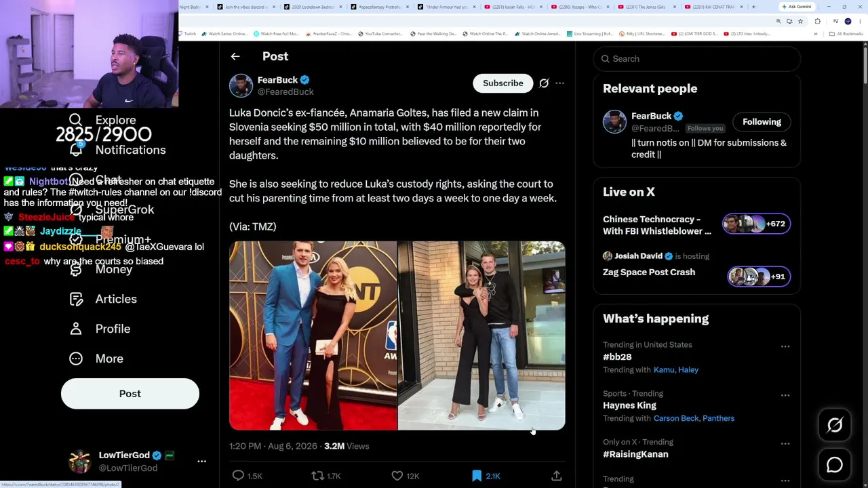
Task: Open the Panthers trending link
Action: [719, 419]
